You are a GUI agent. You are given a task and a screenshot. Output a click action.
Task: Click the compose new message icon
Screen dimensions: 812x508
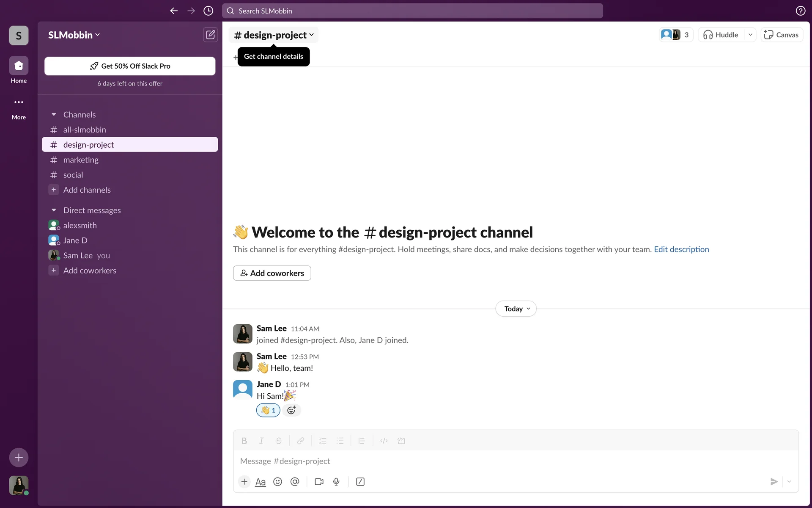coord(210,35)
